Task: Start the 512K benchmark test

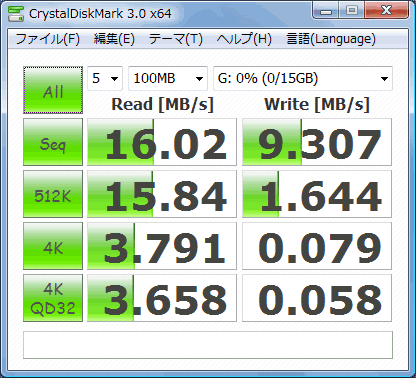Action: (53, 194)
